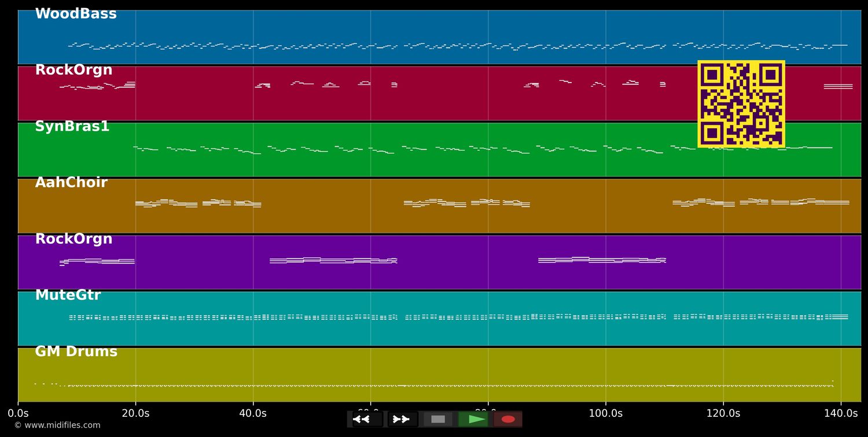Jump to the 140.0s timeline marker
The height and width of the screenshot is (437, 868).
click(x=841, y=413)
